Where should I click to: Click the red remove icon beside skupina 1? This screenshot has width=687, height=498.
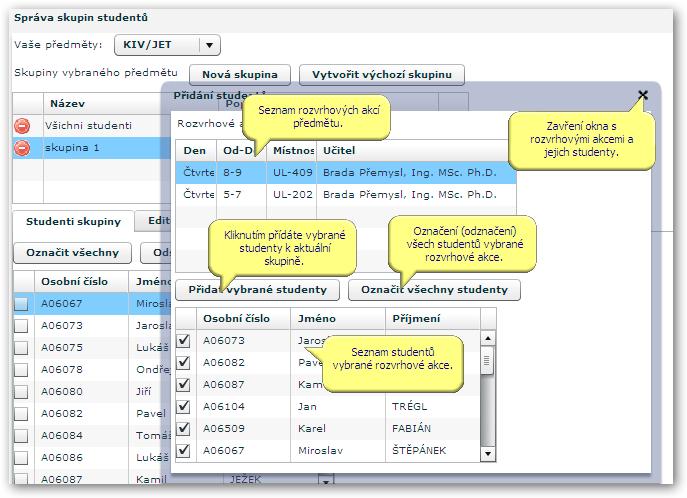pos(22,148)
